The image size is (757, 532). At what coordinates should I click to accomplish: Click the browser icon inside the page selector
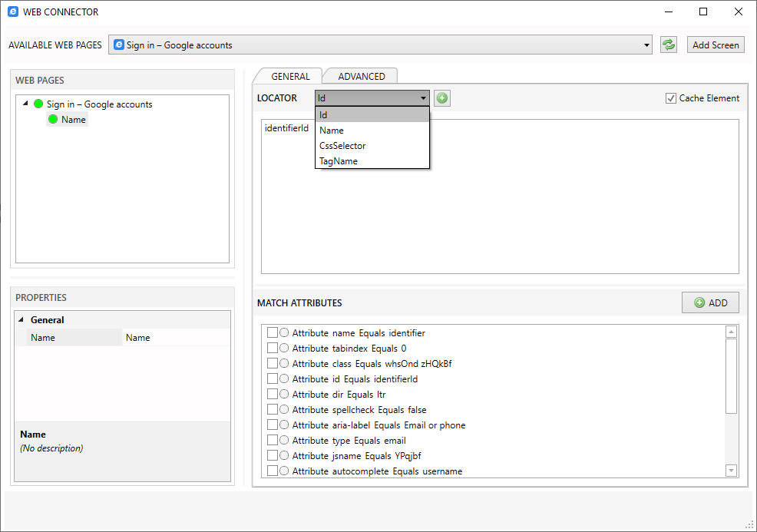(117, 44)
